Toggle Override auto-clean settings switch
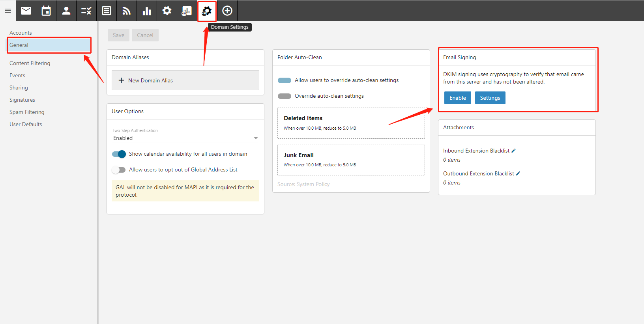The width and height of the screenshot is (644, 324). coord(285,96)
